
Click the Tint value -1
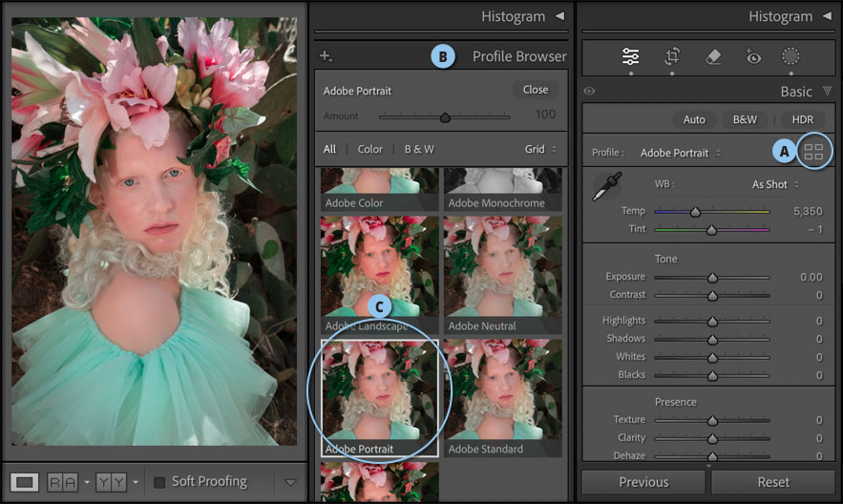(x=815, y=229)
